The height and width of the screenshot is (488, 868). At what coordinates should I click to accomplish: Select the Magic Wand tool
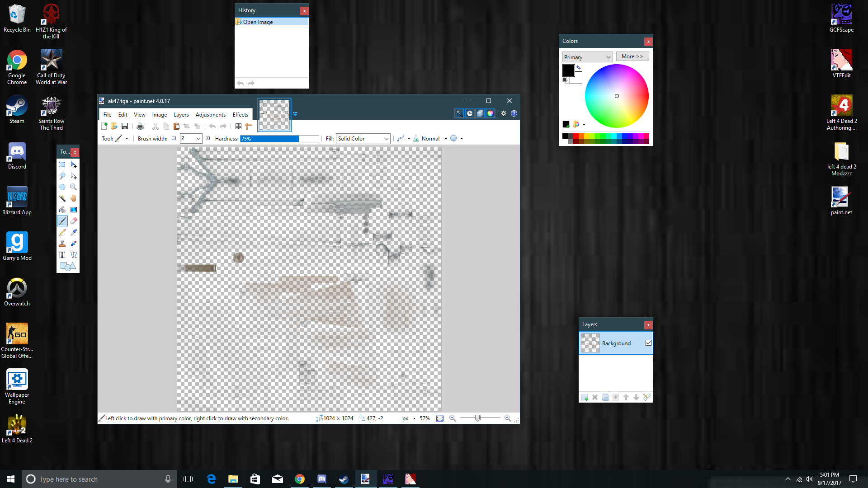(62, 198)
